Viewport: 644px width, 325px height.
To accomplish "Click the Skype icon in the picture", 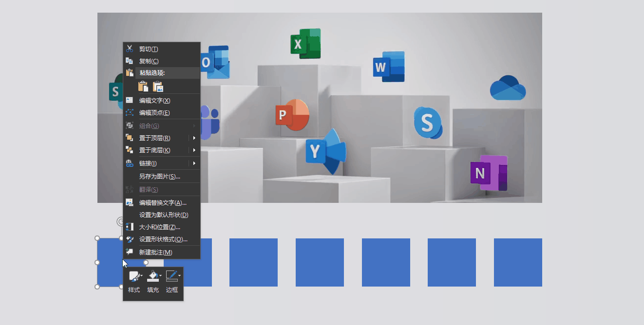I will coord(428,123).
